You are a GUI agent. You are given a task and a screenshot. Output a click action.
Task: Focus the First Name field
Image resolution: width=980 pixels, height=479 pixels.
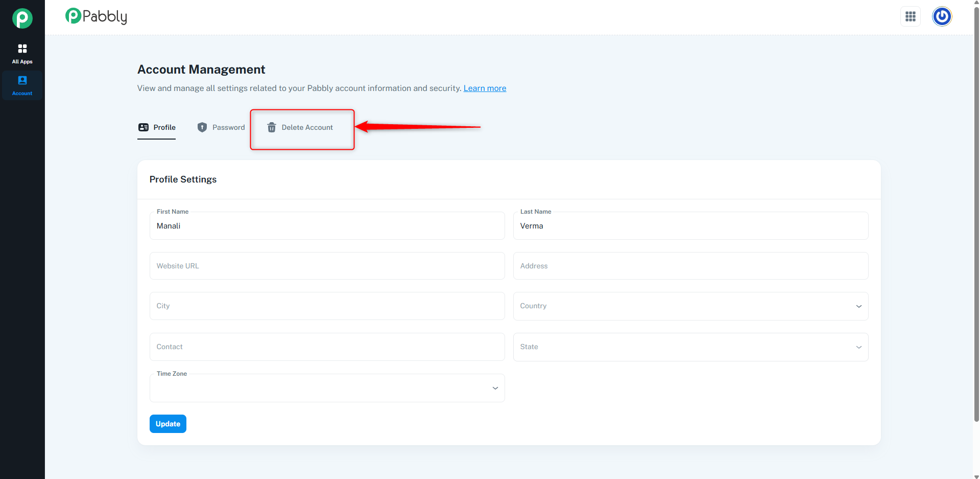pos(327,226)
